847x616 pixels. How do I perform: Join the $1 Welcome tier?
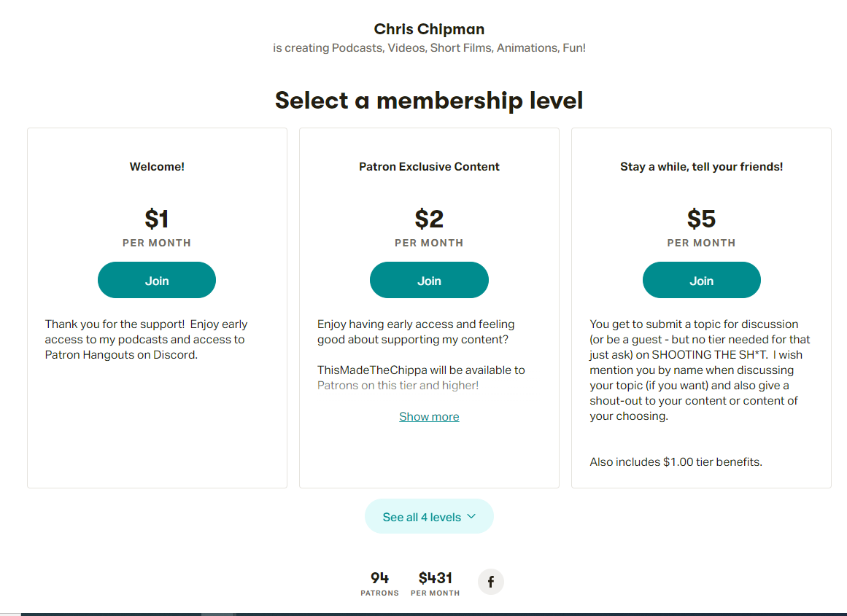[157, 280]
